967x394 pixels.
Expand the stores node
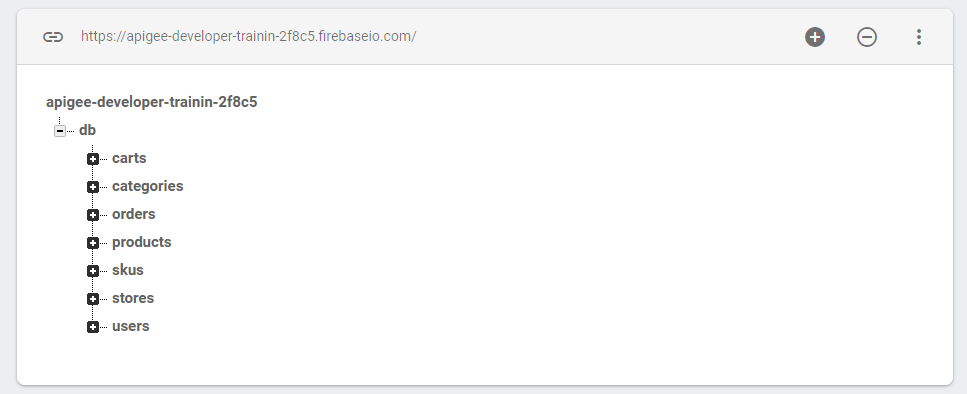click(x=93, y=299)
